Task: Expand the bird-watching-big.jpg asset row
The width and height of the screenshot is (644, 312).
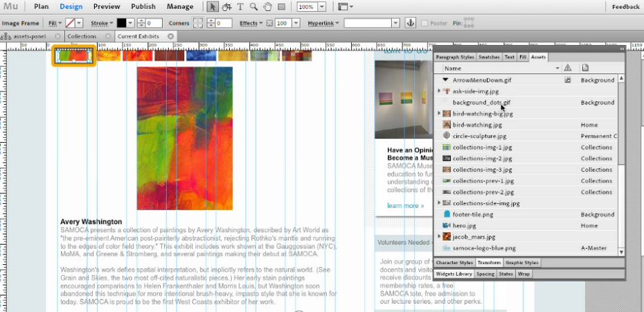Action: 439,113
